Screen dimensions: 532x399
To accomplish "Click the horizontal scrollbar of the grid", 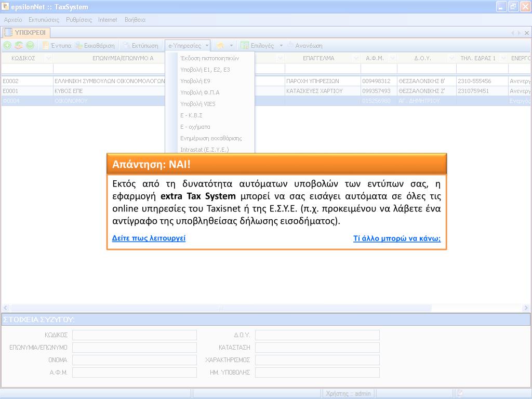I will coord(221,308).
